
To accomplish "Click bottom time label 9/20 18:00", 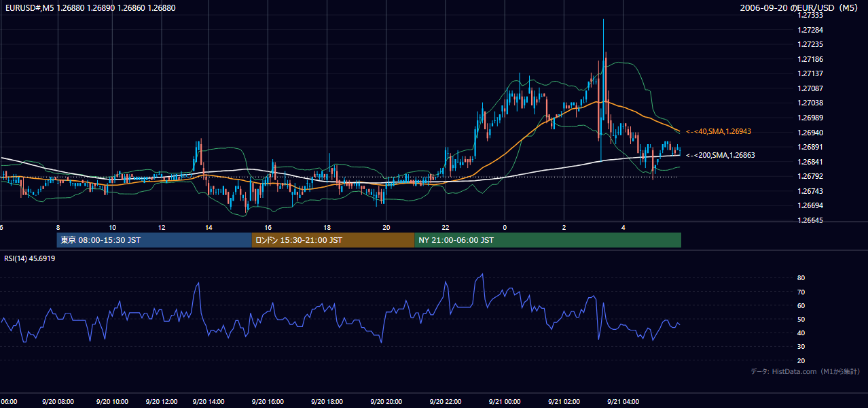I will tap(327, 401).
